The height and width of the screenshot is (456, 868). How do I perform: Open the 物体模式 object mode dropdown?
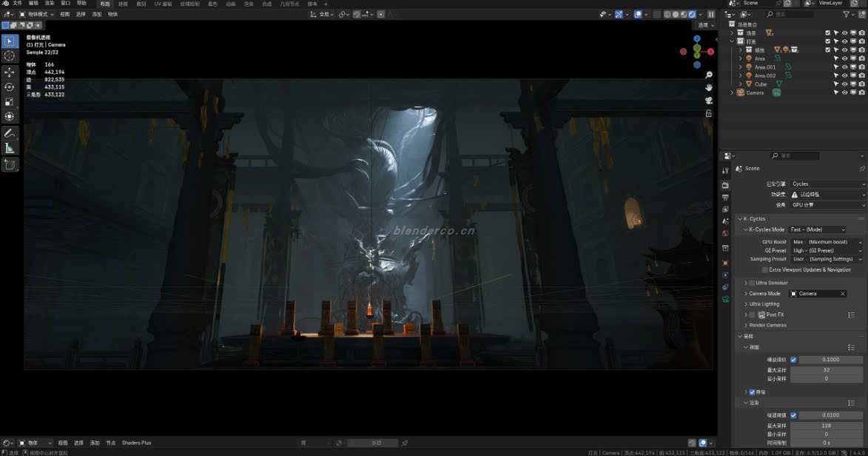click(x=37, y=14)
